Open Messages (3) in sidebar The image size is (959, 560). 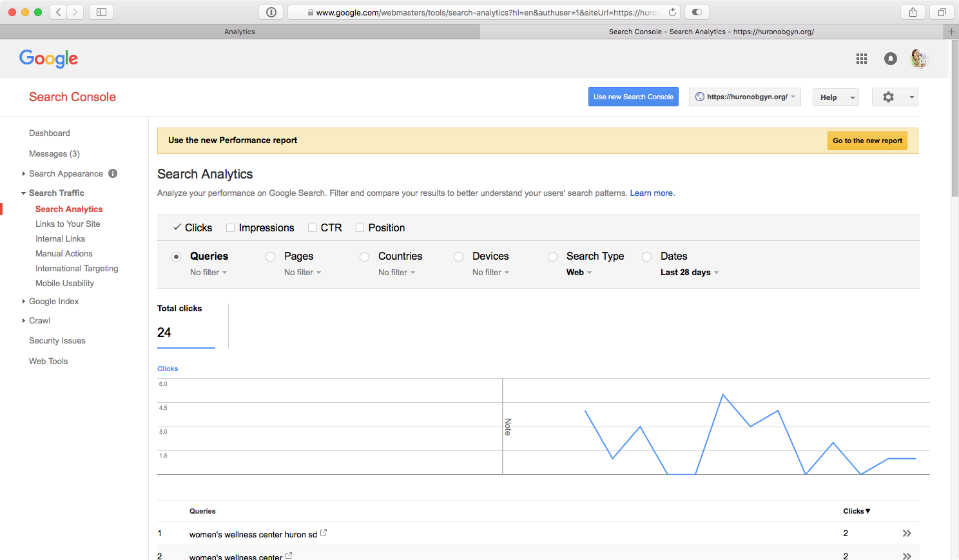click(54, 154)
